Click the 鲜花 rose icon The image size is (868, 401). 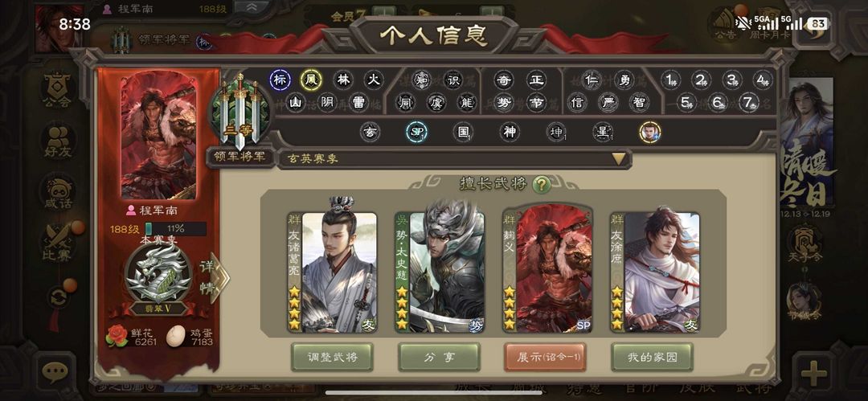pyautogui.click(x=117, y=336)
